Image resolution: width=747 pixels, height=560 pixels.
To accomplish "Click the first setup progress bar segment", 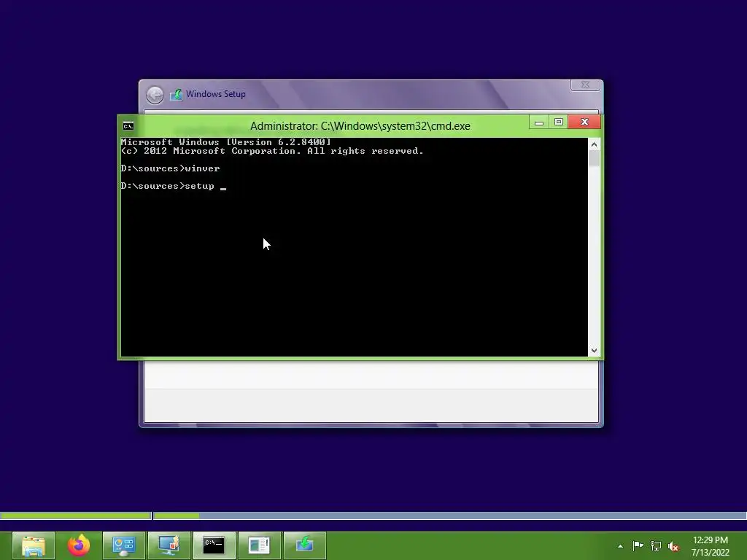I will [x=76, y=516].
